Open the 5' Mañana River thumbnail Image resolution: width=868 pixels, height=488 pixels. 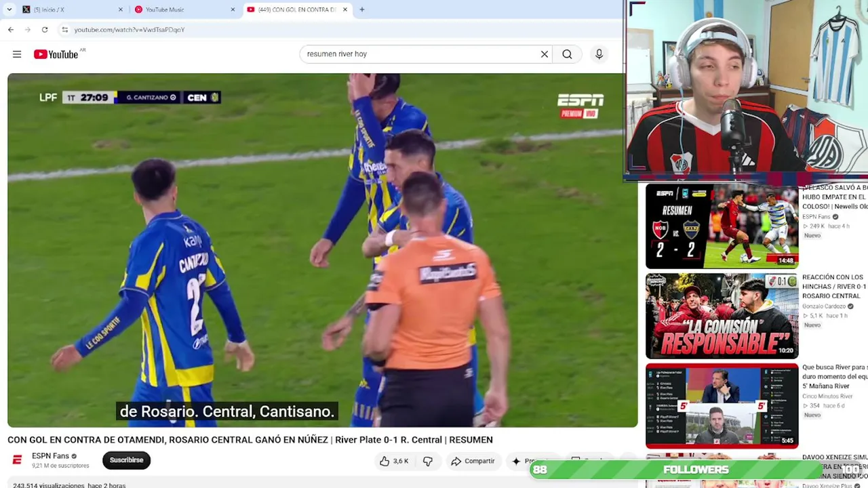point(722,406)
